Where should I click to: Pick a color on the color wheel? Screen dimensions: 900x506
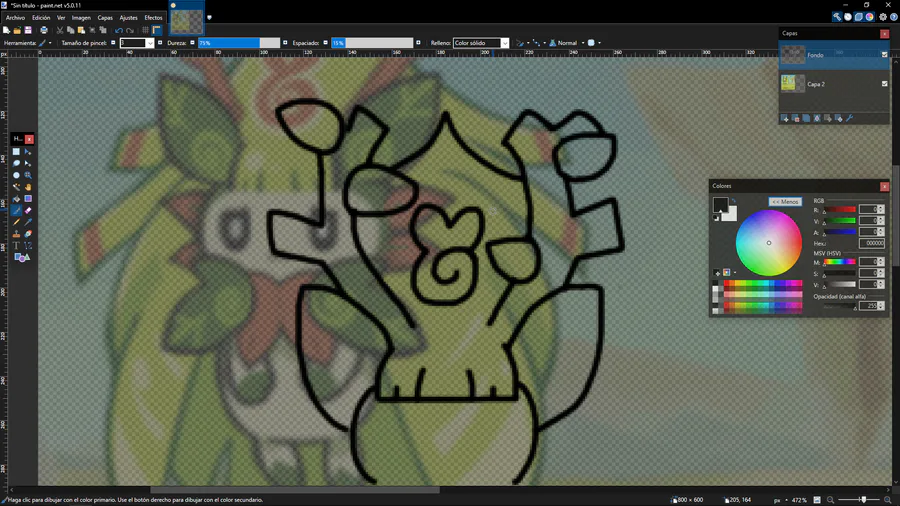(x=769, y=243)
